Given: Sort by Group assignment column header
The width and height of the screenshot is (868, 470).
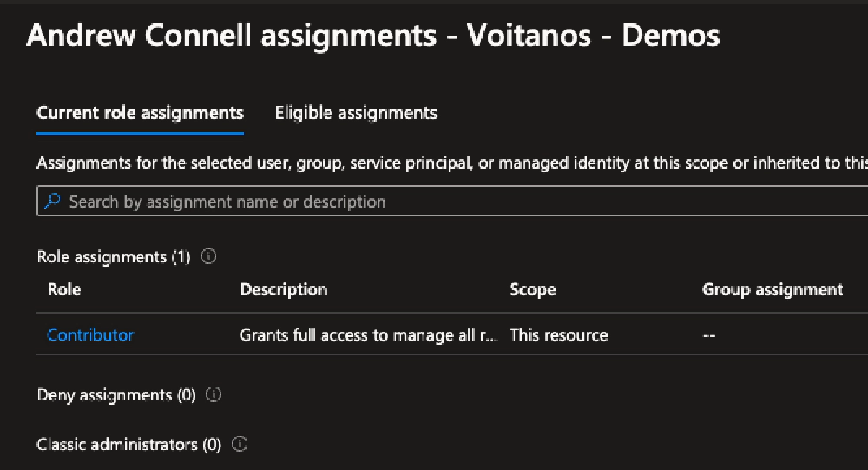Looking at the screenshot, I should (x=773, y=289).
